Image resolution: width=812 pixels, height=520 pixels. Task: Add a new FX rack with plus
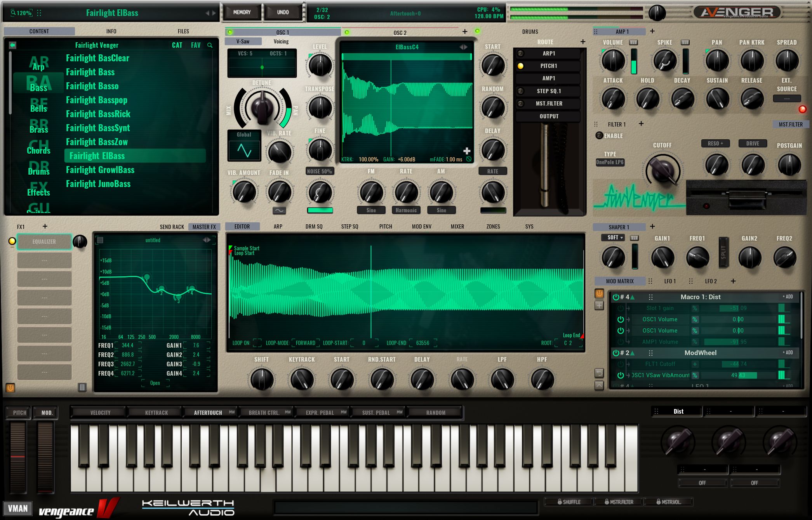coord(45,226)
